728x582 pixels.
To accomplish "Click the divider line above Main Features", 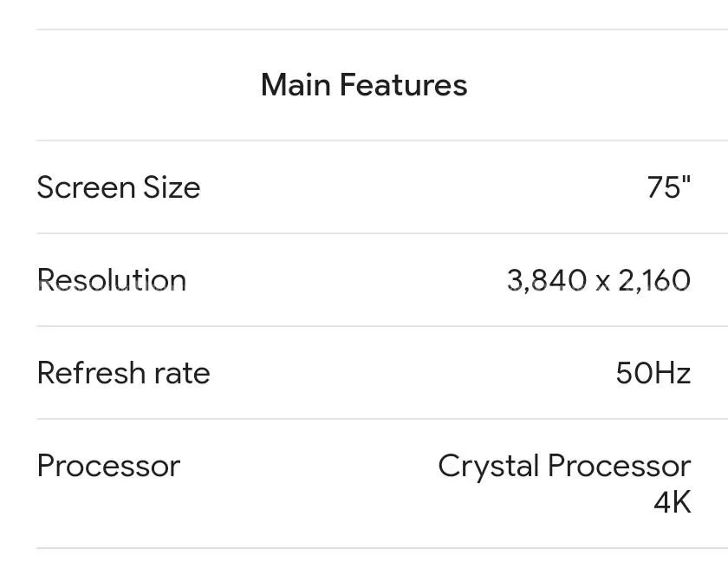I will pyautogui.click(x=381, y=29).
